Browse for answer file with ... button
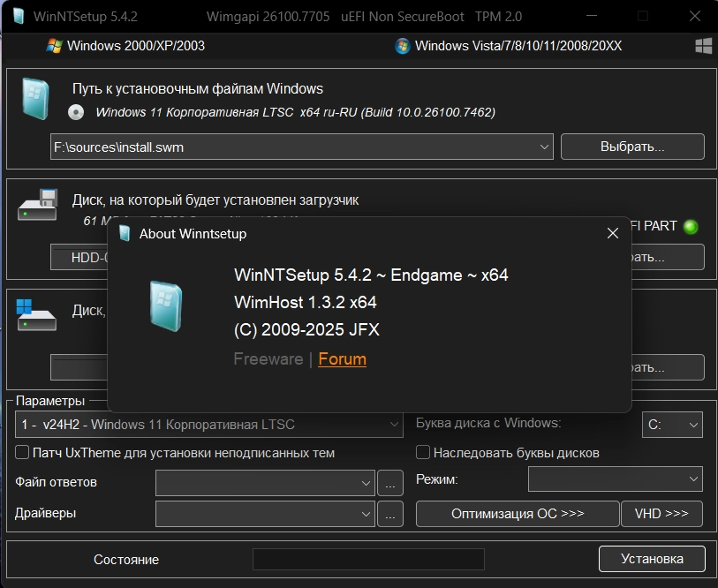The width and height of the screenshot is (718, 588). (x=390, y=483)
